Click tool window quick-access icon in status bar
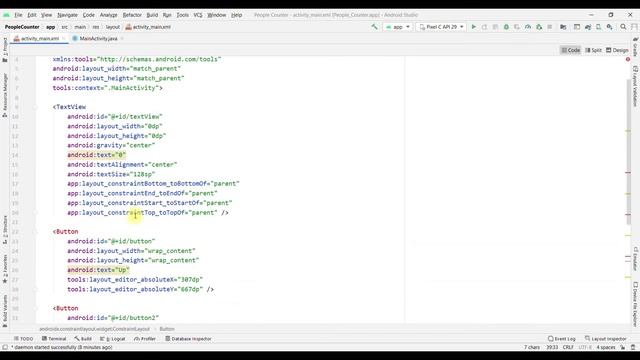The image size is (640, 360). (5, 347)
